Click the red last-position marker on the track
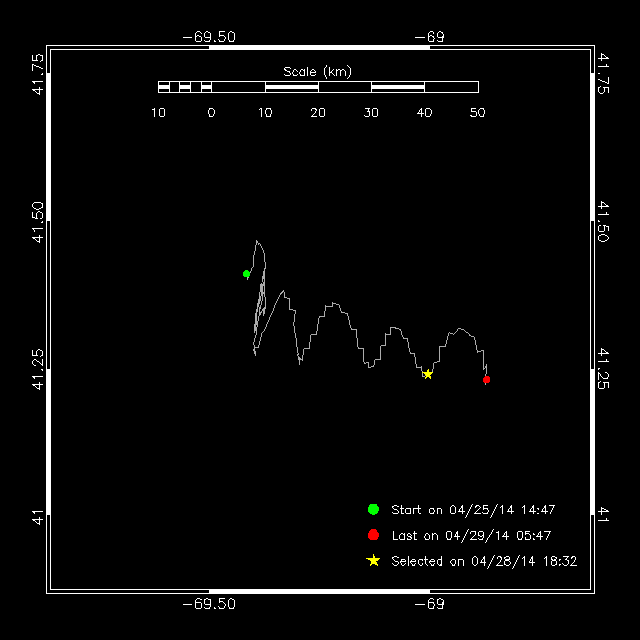The image size is (640, 640). (x=486, y=379)
